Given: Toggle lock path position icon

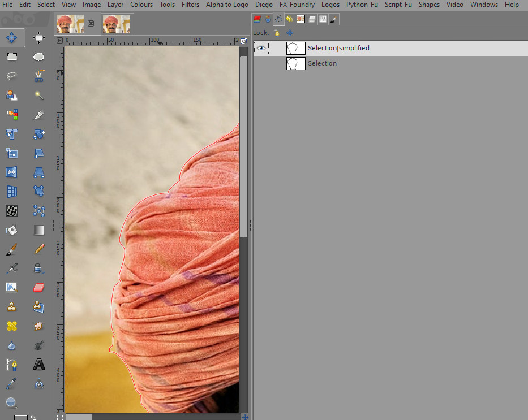Looking at the screenshot, I should [x=290, y=33].
